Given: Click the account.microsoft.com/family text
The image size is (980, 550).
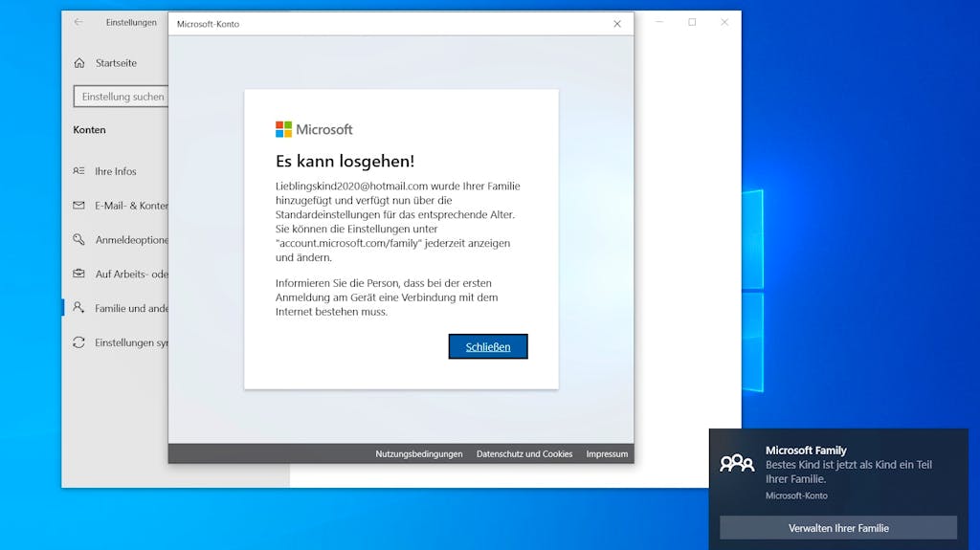Looking at the screenshot, I should pos(350,243).
